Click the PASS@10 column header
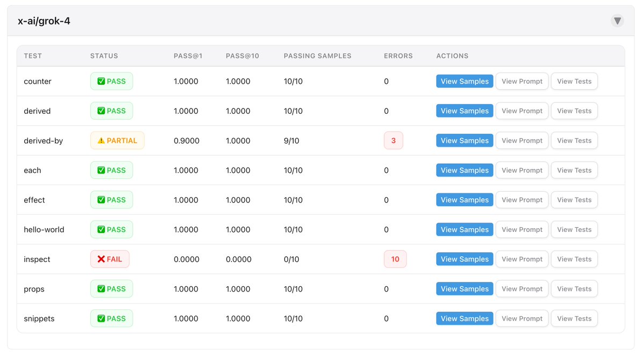 point(242,56)
